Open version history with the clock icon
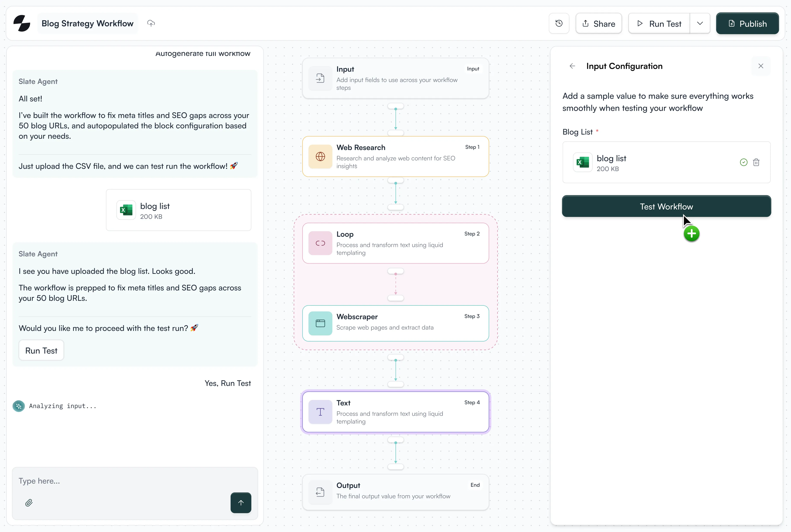 pyautogui.click(x=559, y=23)
